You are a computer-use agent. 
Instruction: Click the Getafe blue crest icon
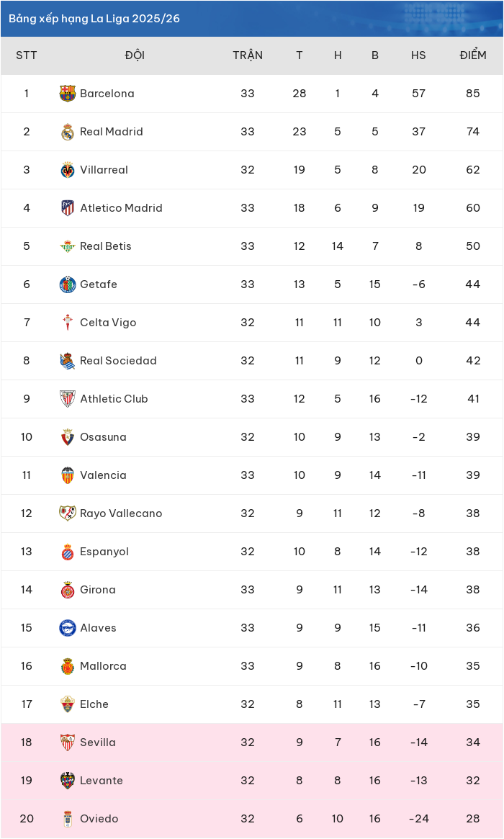(x=68, y=284)
